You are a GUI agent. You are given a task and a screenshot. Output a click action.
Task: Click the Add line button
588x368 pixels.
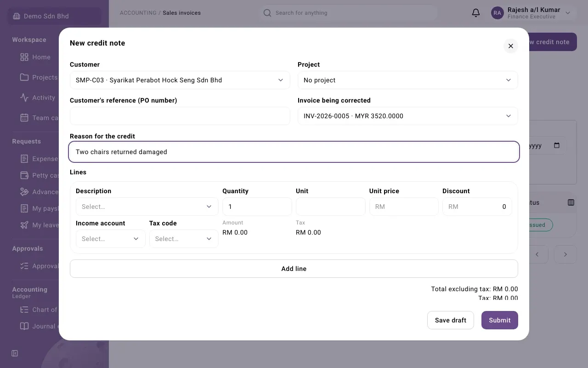tap(294, 269)
